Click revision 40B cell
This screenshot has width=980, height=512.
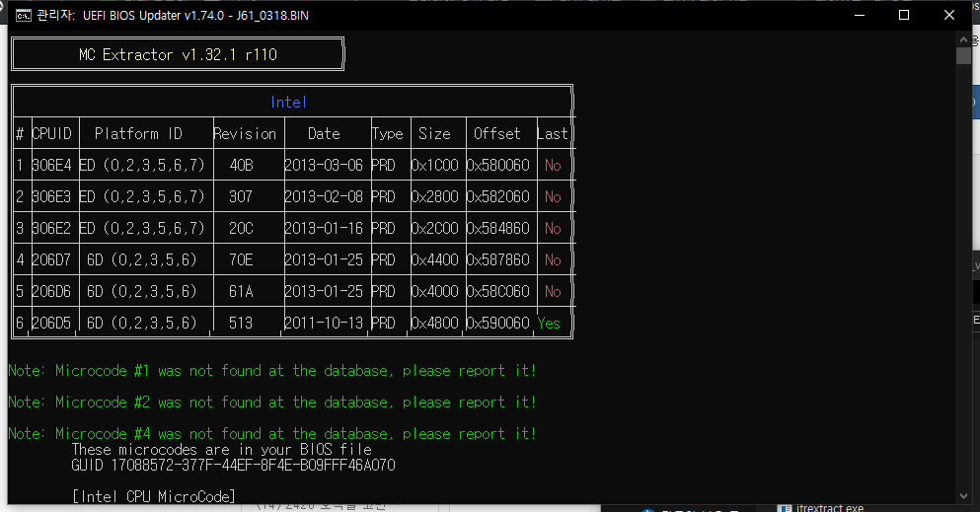coord(241,166)
